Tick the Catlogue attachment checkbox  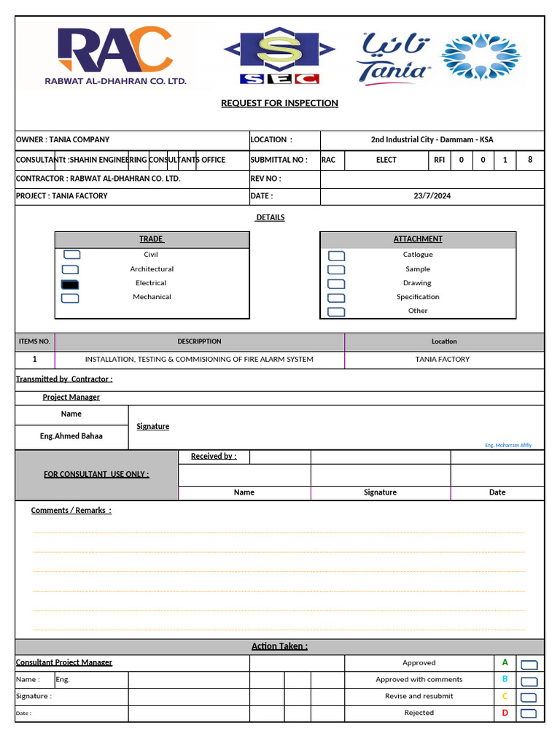coord(337,256)
